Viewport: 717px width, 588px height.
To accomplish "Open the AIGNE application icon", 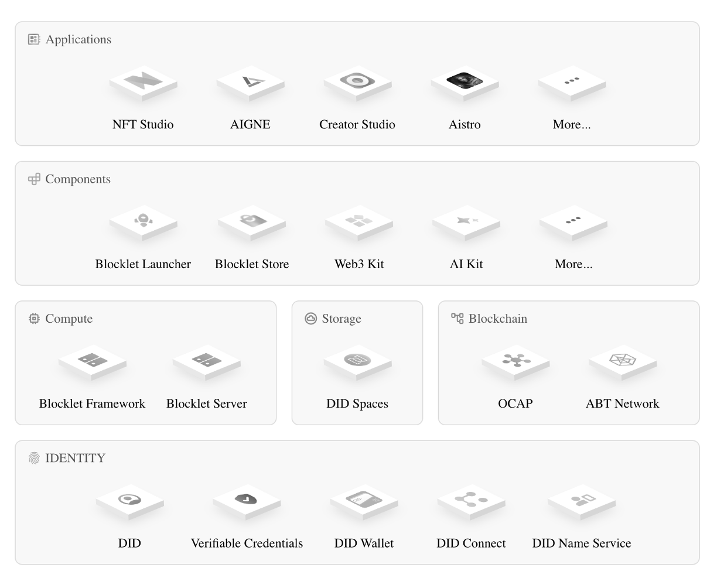I will click(250, 83).
